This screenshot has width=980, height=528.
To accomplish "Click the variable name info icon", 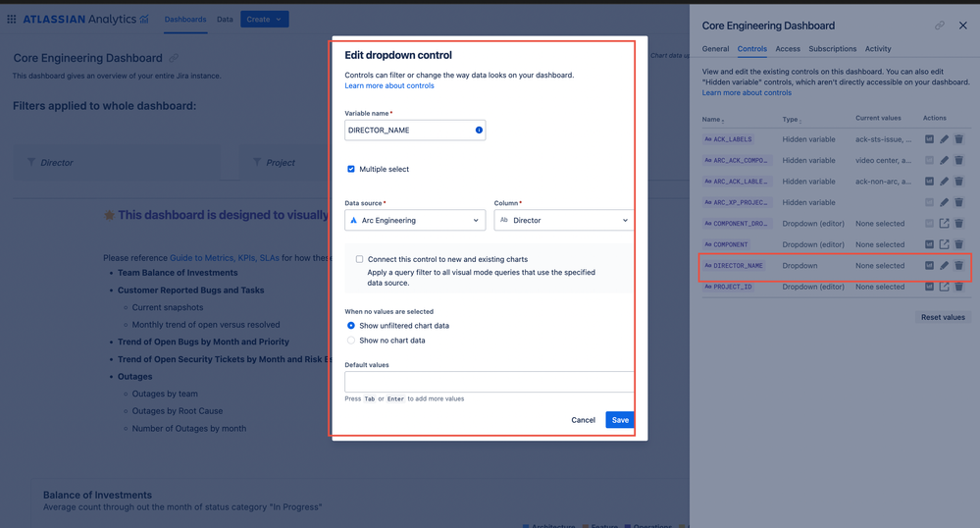I will pyautogui.click(x=479, y=131).
